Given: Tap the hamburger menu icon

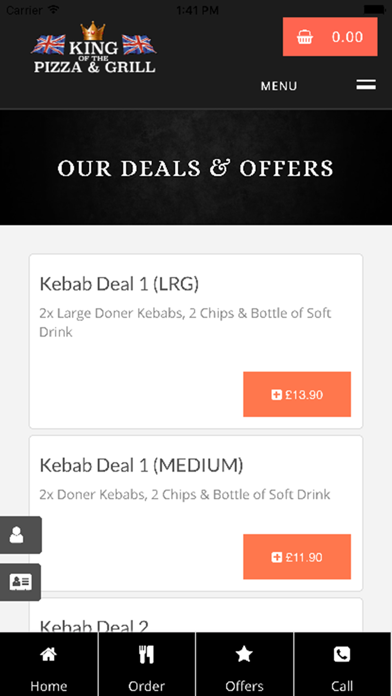Looking at the screenshot, I should pos(366,84).
